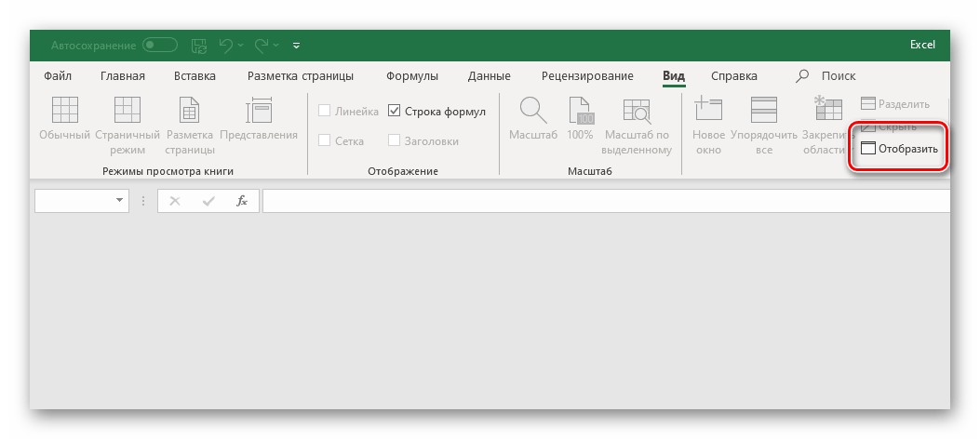Click Упорядочить все icon
This screenshot has height=439, width=980.
pos(763,111)
